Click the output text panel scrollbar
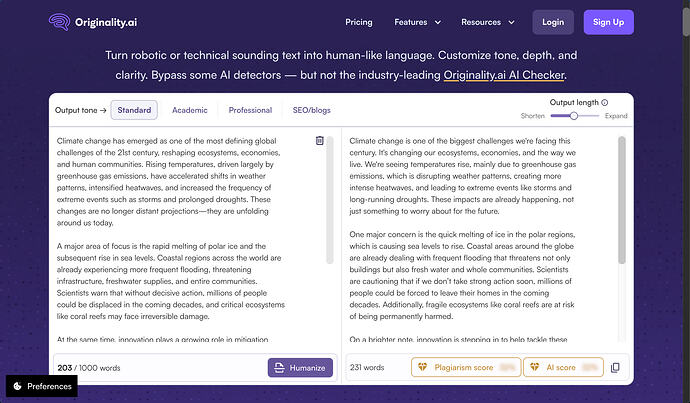The width and height of the screenshot is (690, 403). [622, 200]
